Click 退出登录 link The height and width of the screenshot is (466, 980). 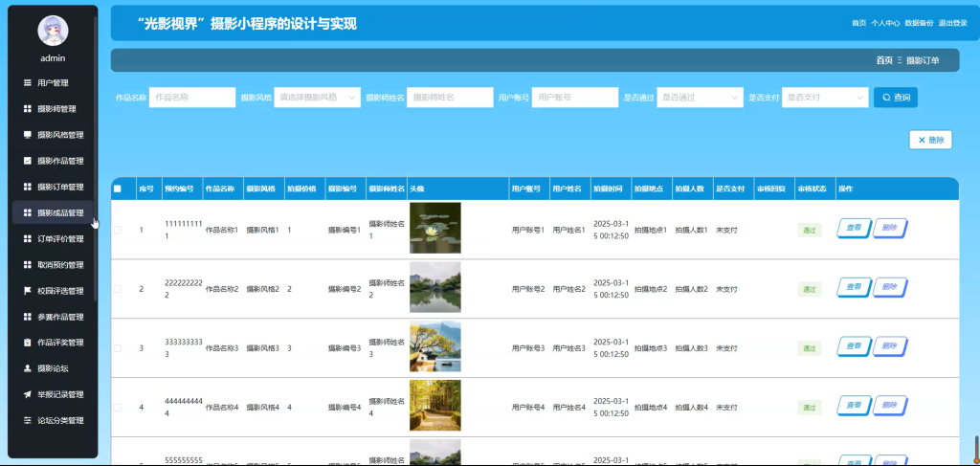(x=952, y=23)
